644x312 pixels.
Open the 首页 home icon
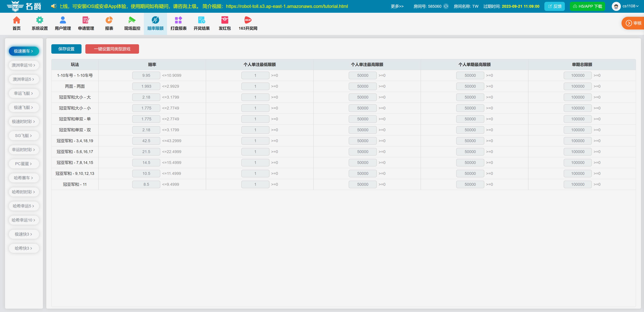coord(16,20)
